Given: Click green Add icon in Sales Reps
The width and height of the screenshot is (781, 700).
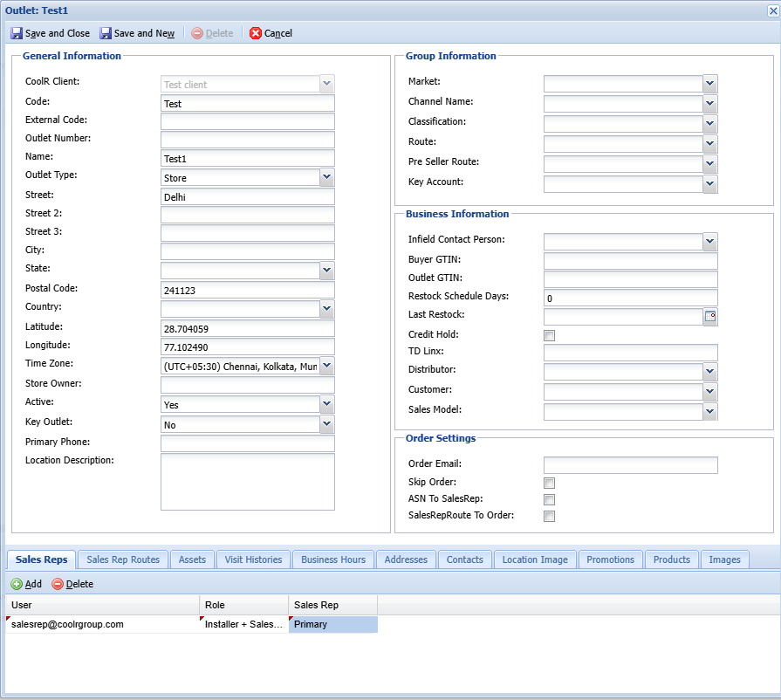Looking at the screenshot, I should click(x=17, y=584).
